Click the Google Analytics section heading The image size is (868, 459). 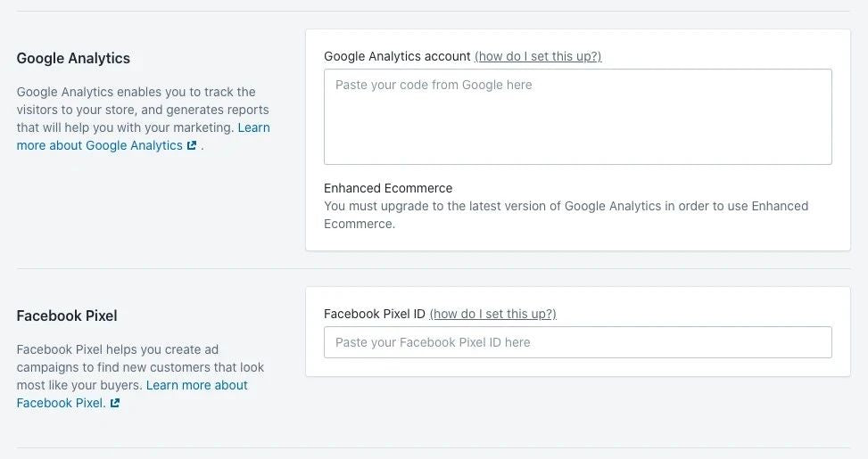[73, 58]
